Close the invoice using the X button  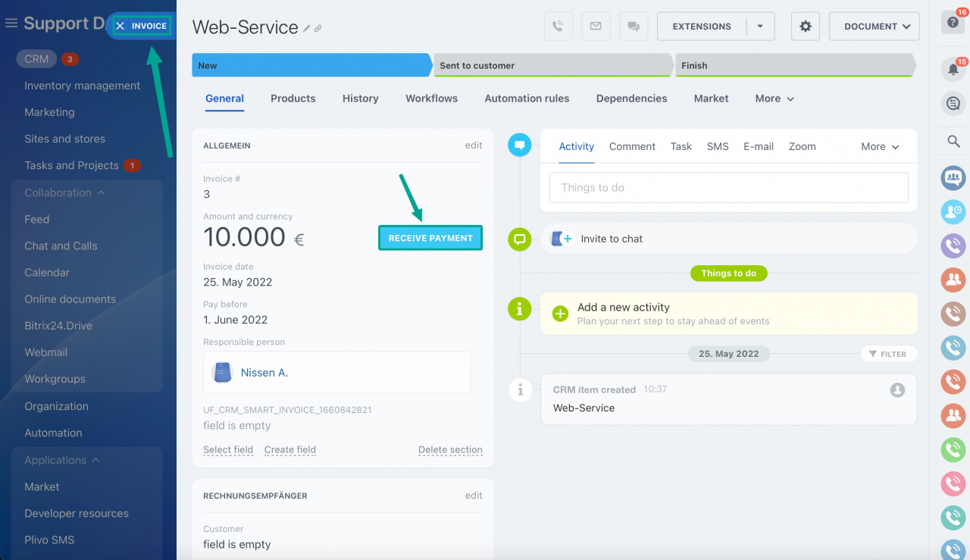tap(120, 25)
